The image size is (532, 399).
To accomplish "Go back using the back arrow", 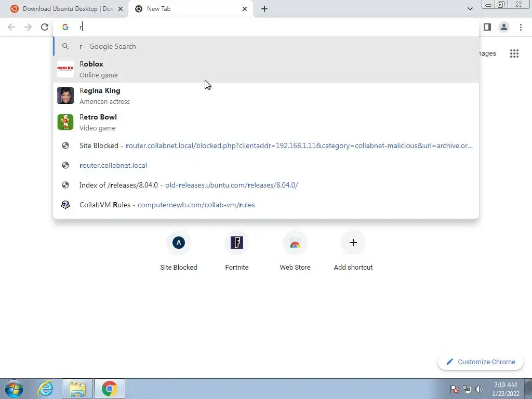I will 11,27.
